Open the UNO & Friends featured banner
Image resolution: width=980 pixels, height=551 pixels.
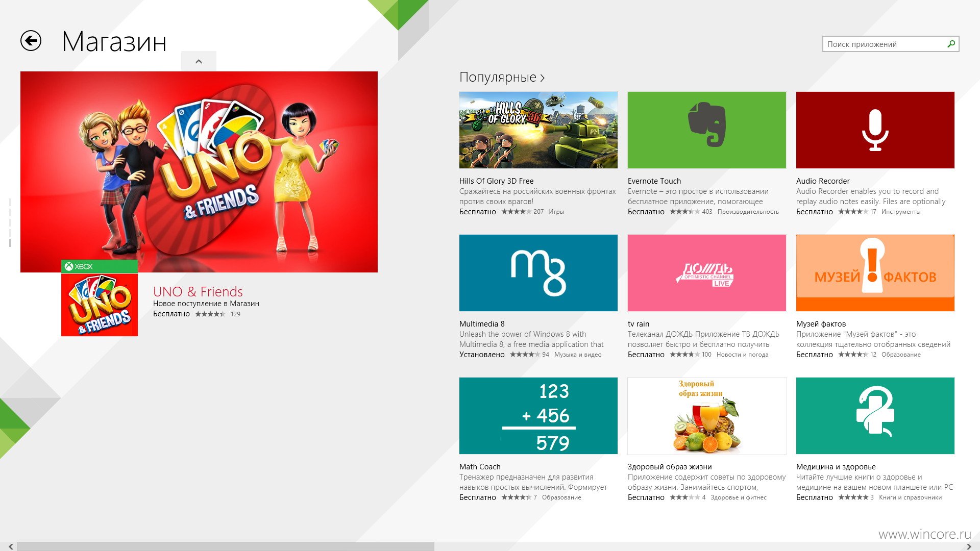[199, 172]
